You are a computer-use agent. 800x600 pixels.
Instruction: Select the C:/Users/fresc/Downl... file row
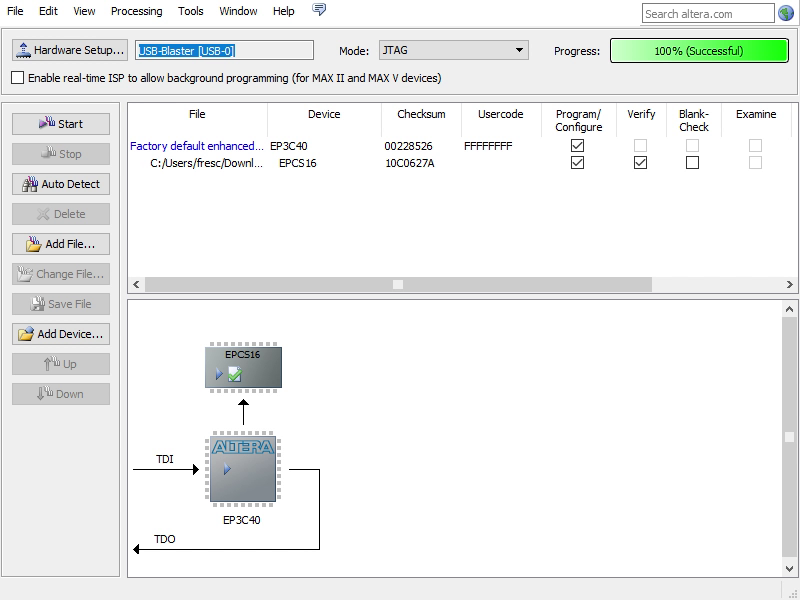(207, 163)
